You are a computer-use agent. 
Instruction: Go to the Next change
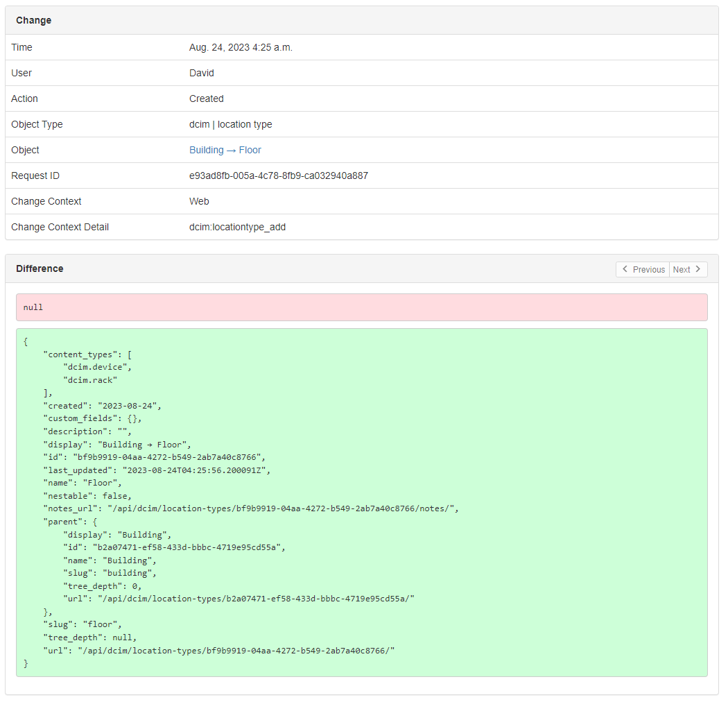point(688,269)
